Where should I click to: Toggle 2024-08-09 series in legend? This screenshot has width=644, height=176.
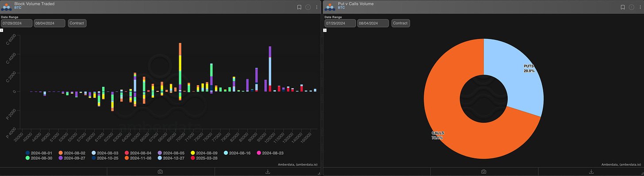click(203, 153)
